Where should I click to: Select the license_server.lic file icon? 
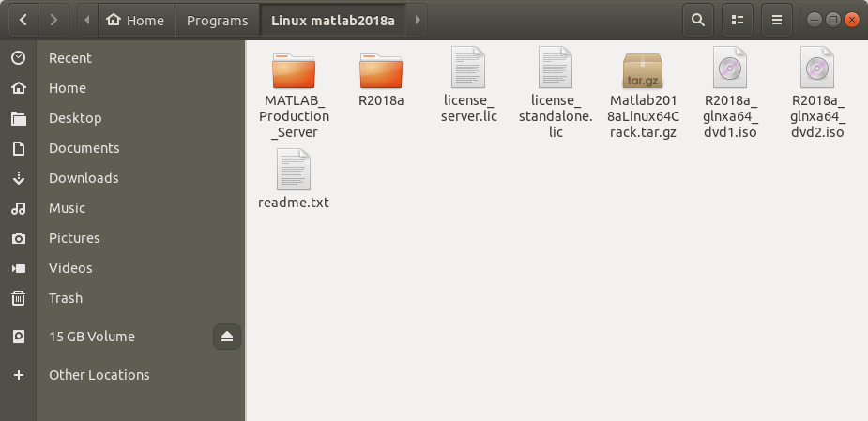point(468,67)
